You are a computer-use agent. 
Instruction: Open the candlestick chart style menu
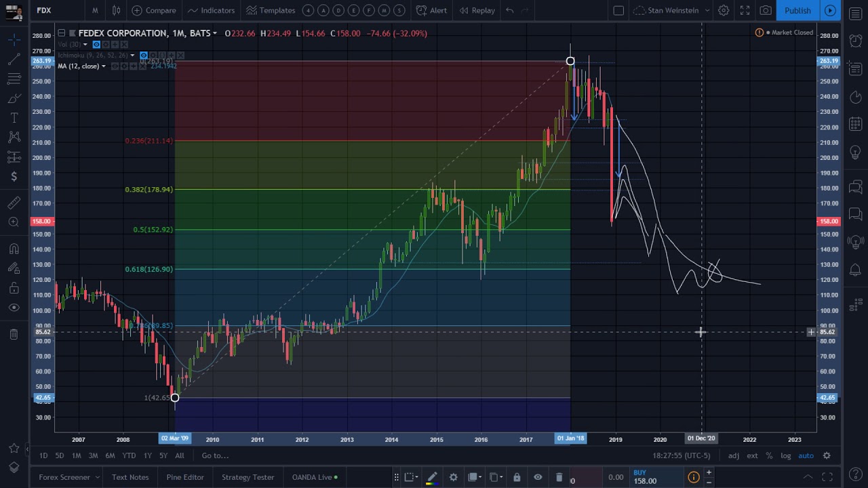coord(116,10)
